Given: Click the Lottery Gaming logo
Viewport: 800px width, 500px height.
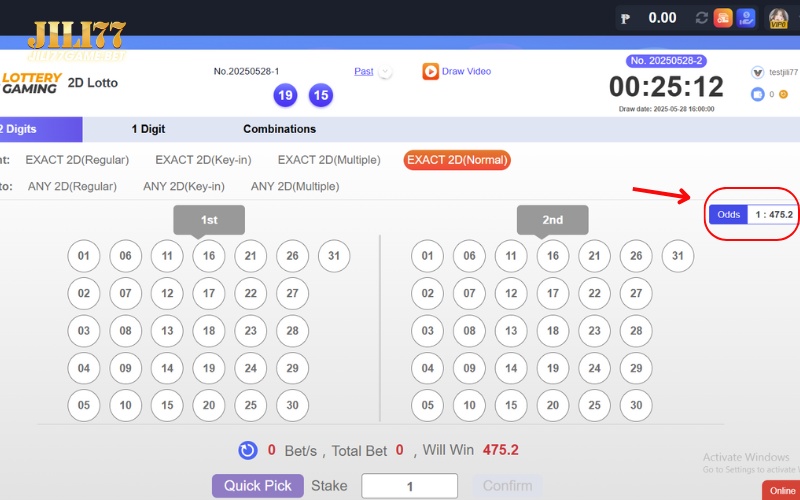Looking at the screenshot, I should [31, 83].
